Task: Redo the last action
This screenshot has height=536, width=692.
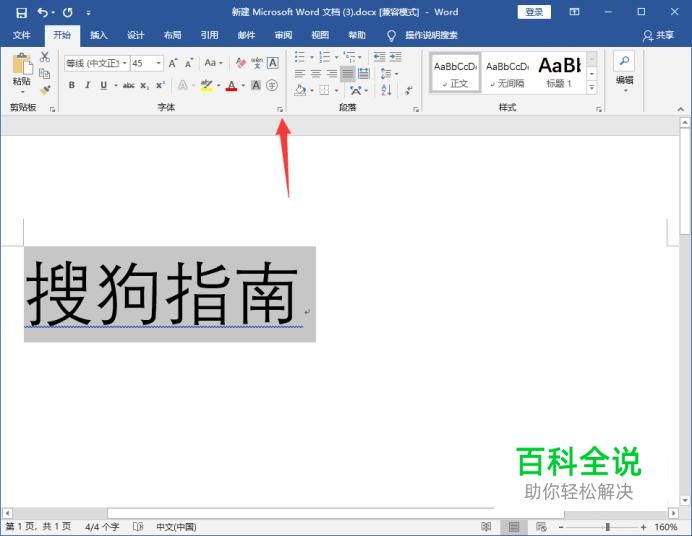Action: tap(68, 12)
